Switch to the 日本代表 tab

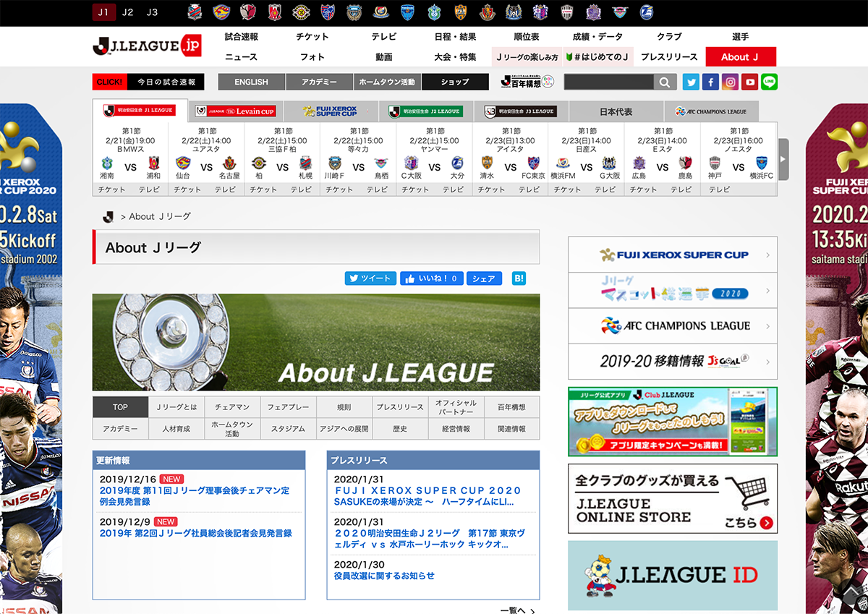616,111
